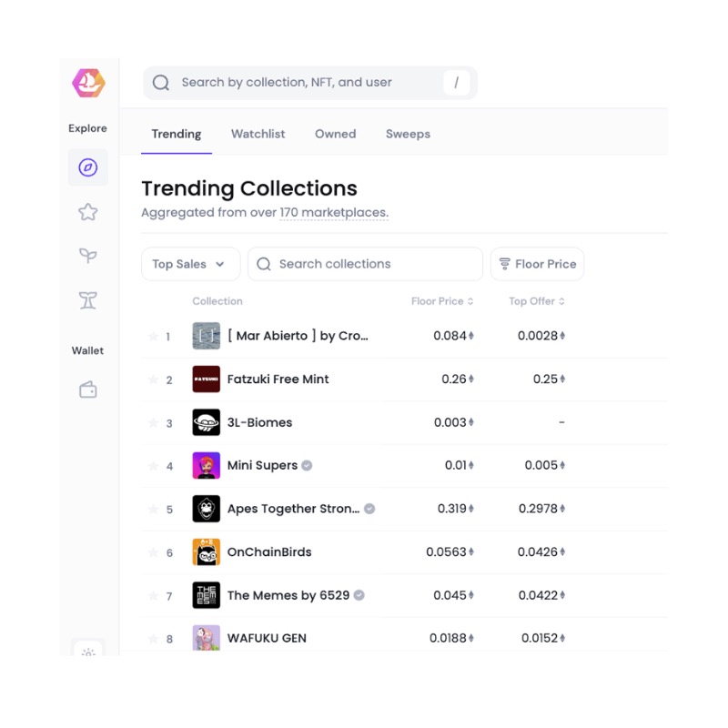Click top offer 0.25 for Fatzuki
The image size is (728, 728).
(x=549, y=379)
